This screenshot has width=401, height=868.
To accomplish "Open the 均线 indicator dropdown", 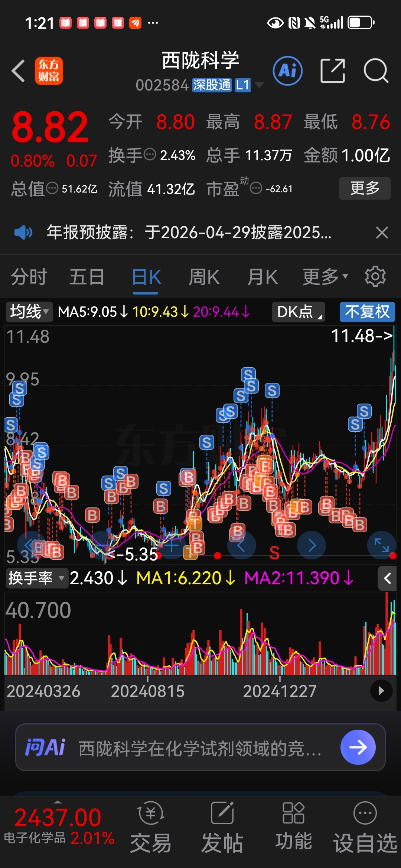I will pyautogui.click(x=29, y=312).
